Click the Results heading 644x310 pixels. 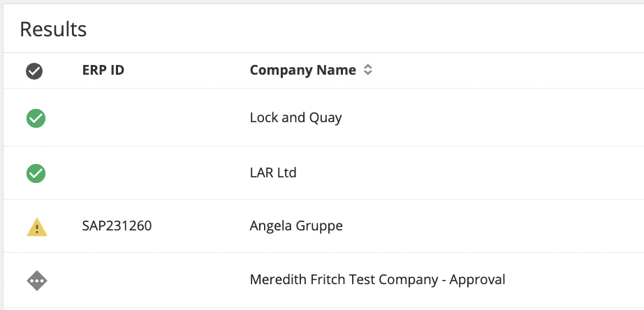[x=53, y=29]
